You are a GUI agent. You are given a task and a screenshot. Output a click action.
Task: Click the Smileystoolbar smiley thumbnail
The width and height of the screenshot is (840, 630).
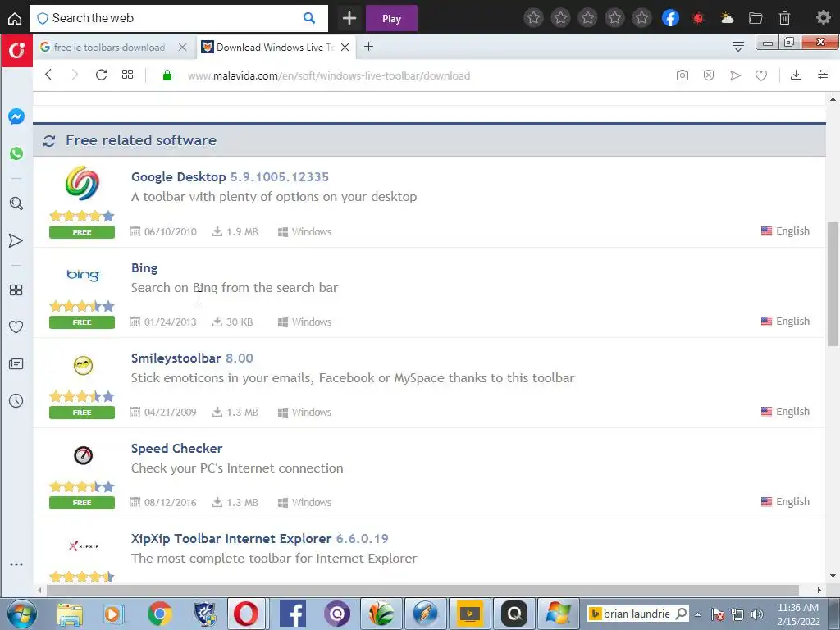click(x=83, y=365)
